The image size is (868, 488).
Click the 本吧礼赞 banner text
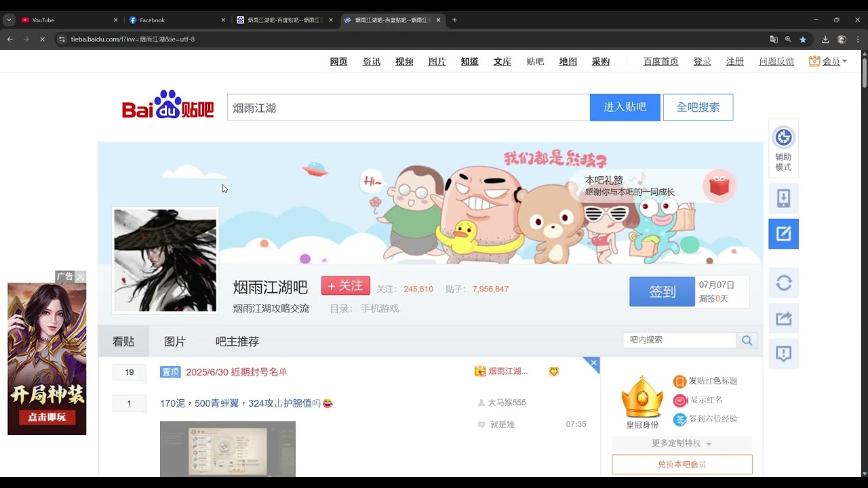click(x=604, y=180)
